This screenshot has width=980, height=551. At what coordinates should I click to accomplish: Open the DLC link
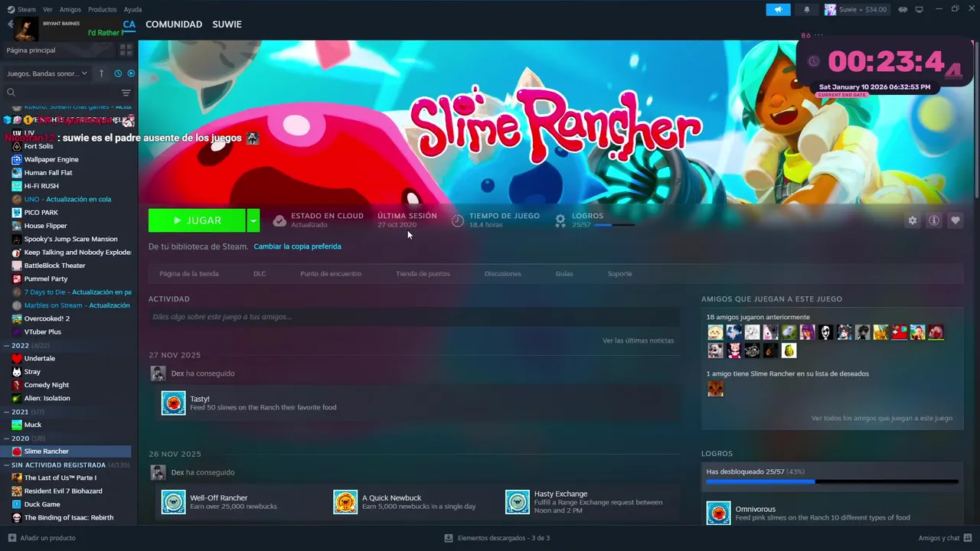click(x=260, y=273)
